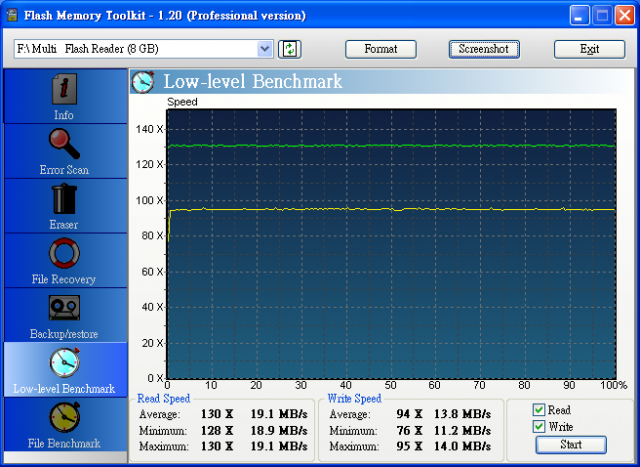Viewport: 640px width, 467px height.
Task: Expand the drive selection dropdown arrow
Action: point(265,49)
